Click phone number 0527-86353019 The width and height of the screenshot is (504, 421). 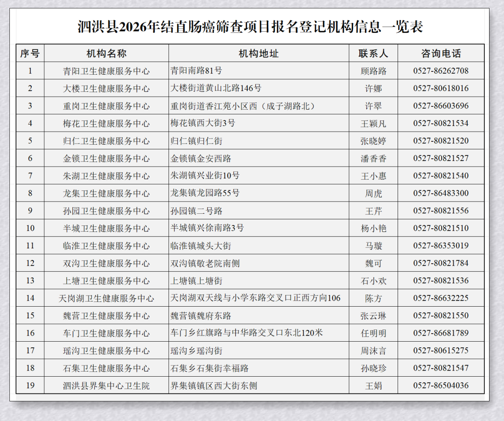click(x=441, y=246)
